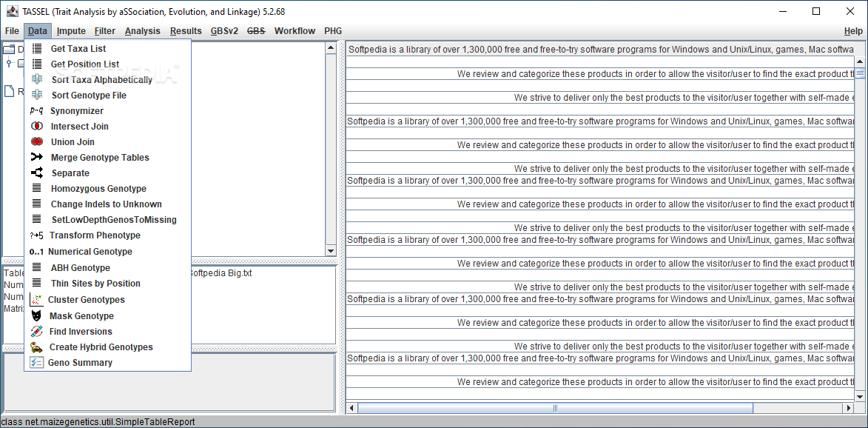Open the Filter menu
The width and height of the screenshot is (868, 428).
[105, 31]
